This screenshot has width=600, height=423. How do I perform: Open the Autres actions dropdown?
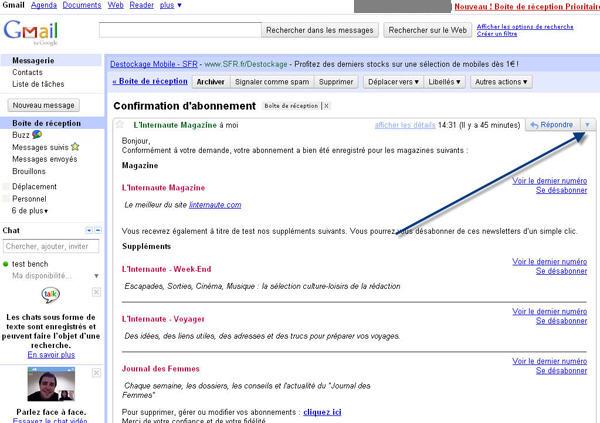[501, 82]
